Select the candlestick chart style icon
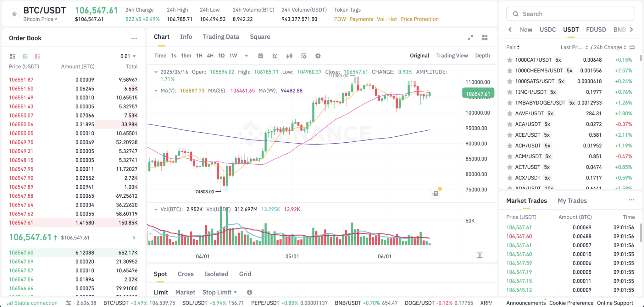 coord(289,56)
